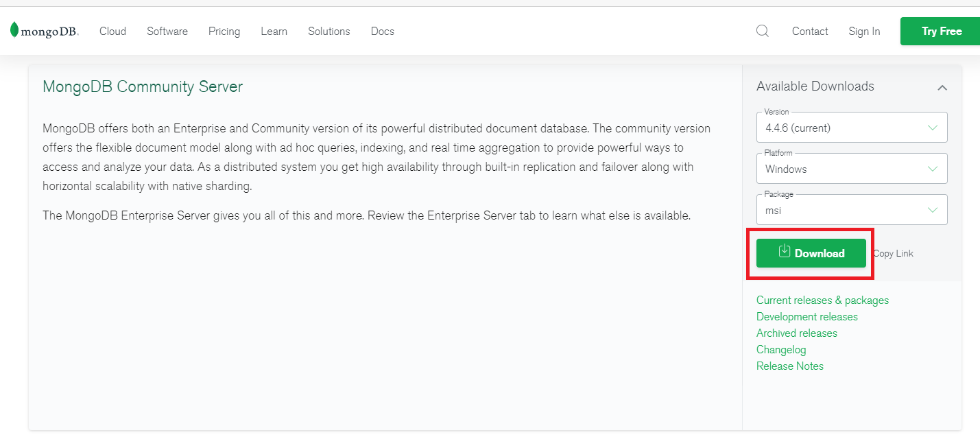Open Current releases & packages link
Viewport: 980px width, 437px height.
tap(822, 300)
